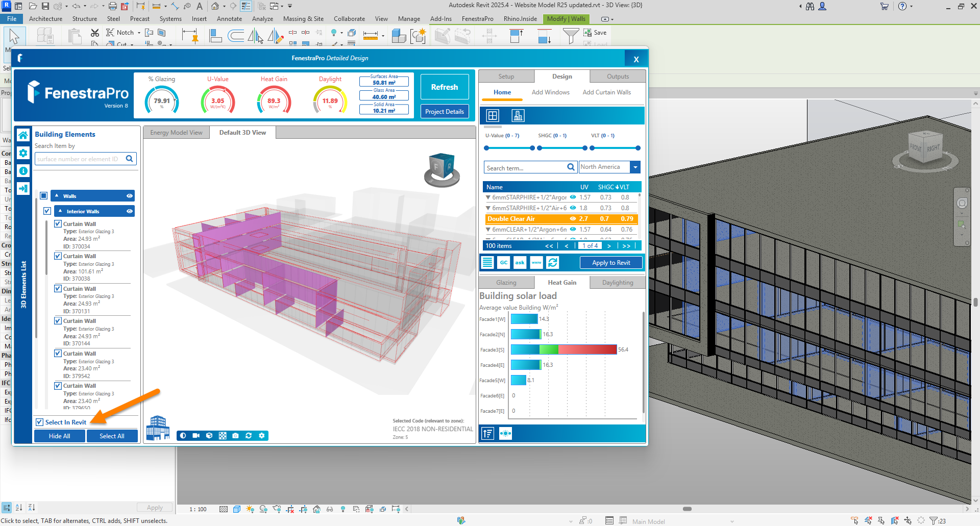The height and width of the screenshot is (526, 980).
Task: Click the sync icon beside Apply to Revit
Action: click(553, 263)
